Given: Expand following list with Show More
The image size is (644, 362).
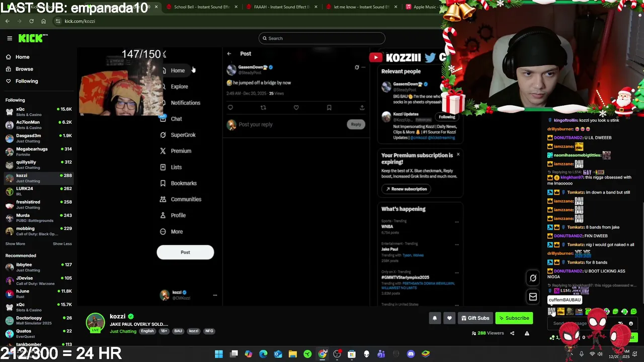Looking at the screenshot, I should (x=15, y=244).
